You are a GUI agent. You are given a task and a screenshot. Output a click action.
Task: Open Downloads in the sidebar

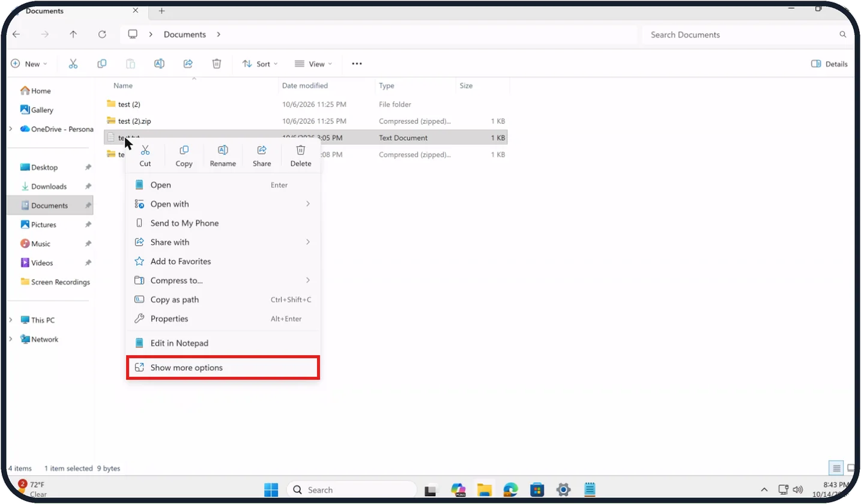coord(50,187)
